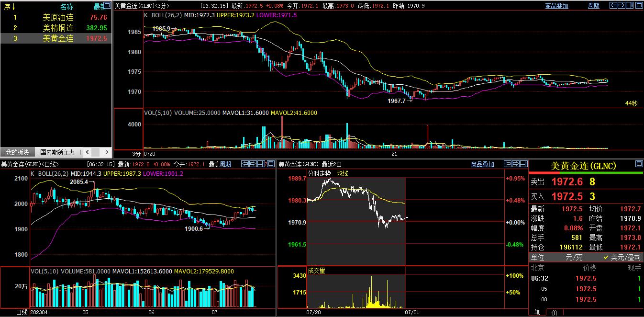The image size is (644, 317).
Task: Click 07/21 date label in intraday pane
Action: (x=412, y=312)
